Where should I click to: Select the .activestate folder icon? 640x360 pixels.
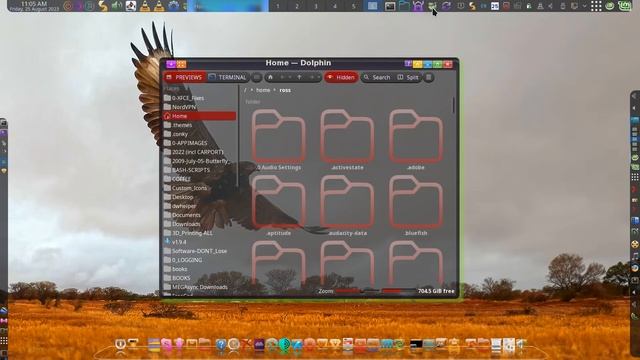[347, 137]
